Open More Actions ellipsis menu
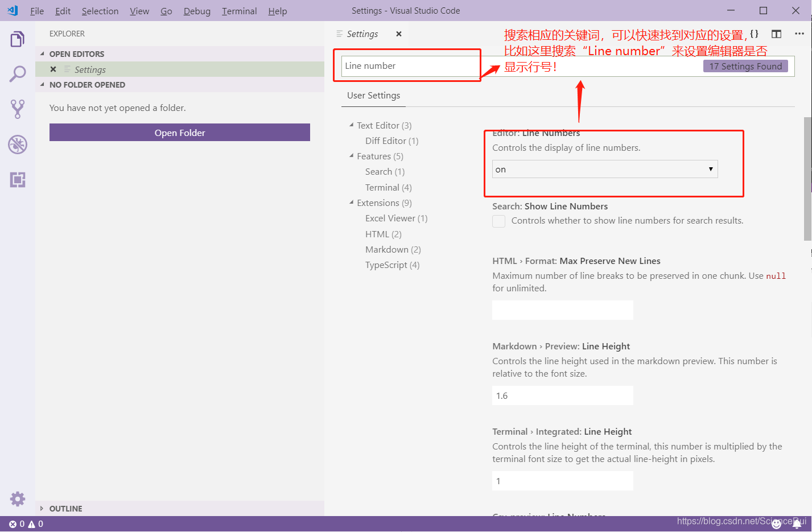 799,34
